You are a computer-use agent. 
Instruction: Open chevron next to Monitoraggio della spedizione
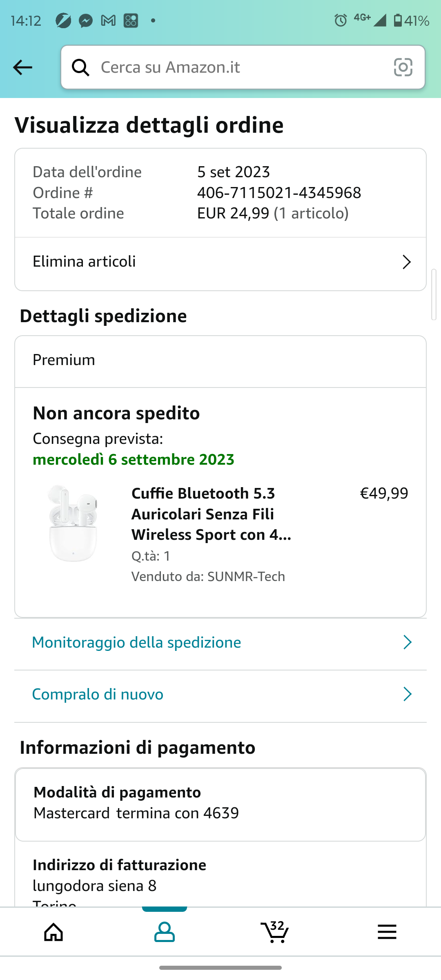click(407, 642)
